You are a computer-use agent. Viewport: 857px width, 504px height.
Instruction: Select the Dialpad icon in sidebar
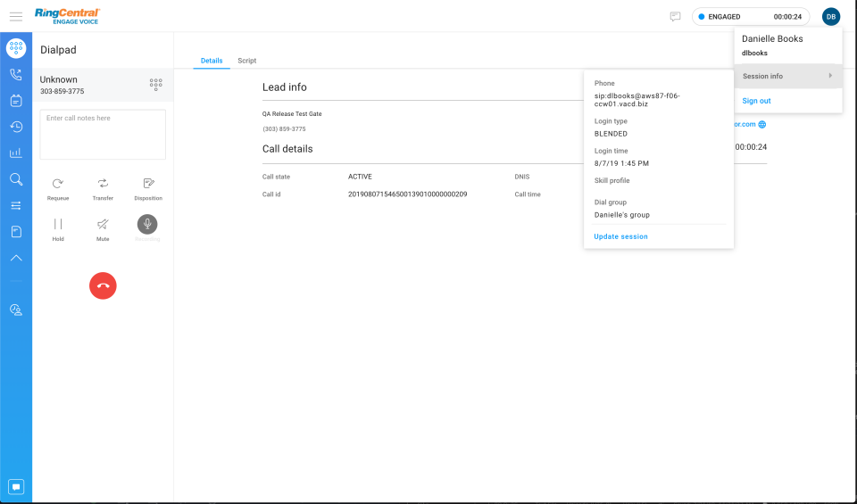[16, 48]
